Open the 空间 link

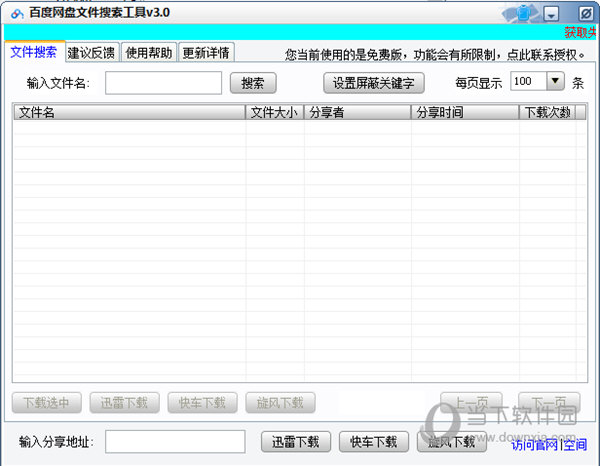575,445
